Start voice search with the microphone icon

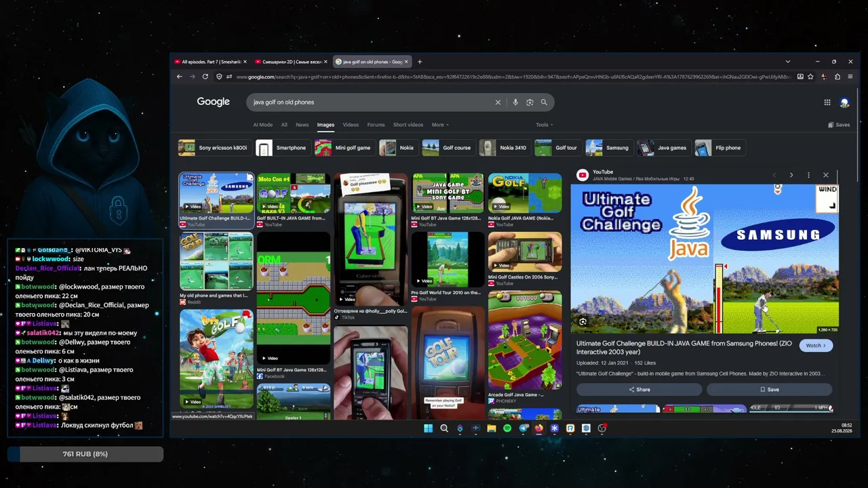pos(515,102)
